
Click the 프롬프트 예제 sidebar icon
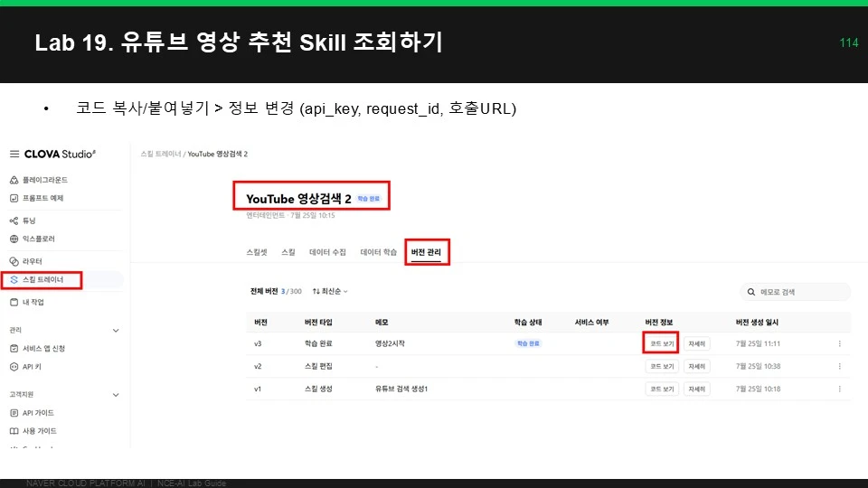click(14, 198)
